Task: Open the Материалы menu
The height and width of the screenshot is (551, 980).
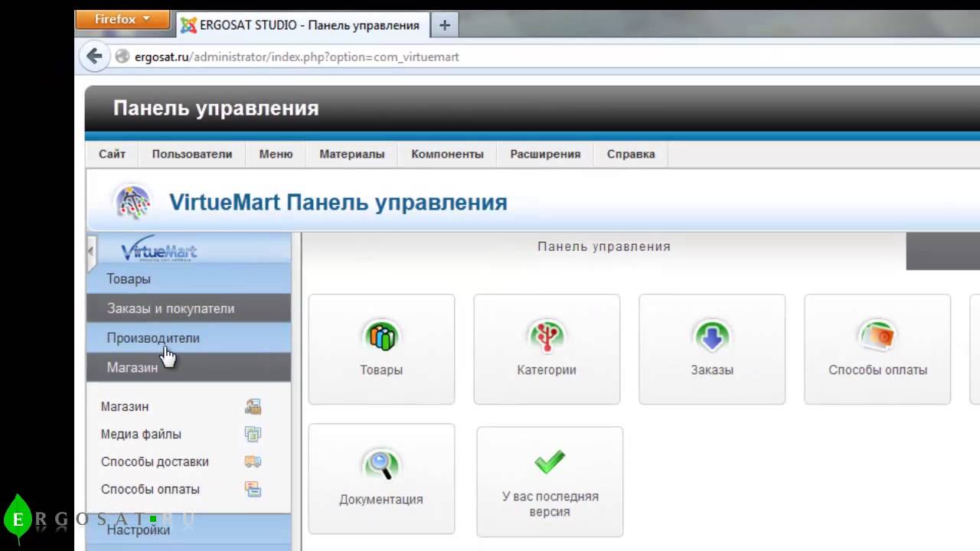Action: tap(352, 154)
